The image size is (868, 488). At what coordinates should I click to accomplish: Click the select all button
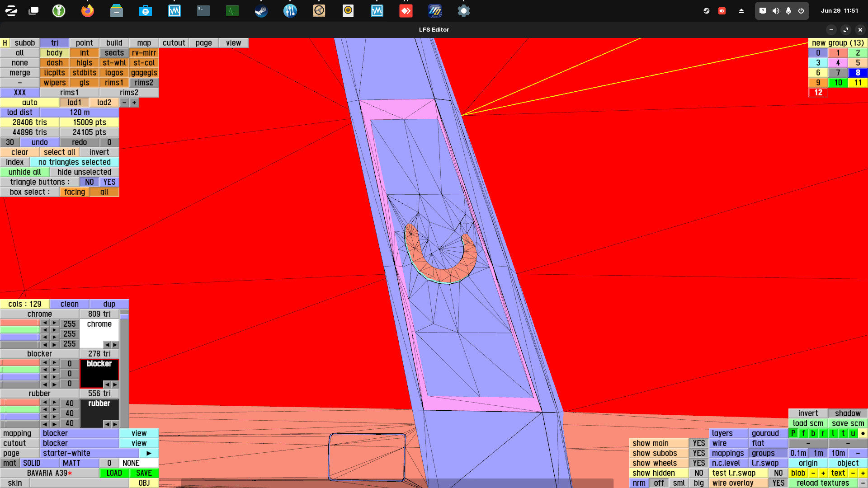pyautogui.click(x=60, y=152)
